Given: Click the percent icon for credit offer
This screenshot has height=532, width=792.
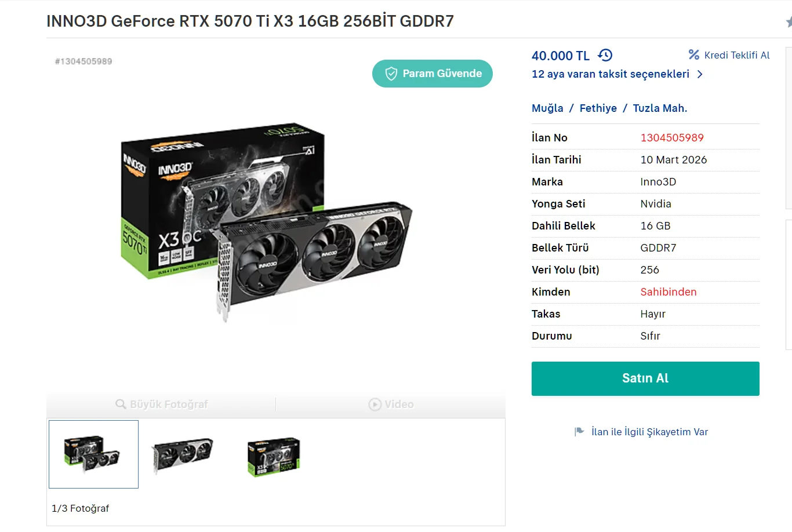Looking at the screenshot, I should 693,54.
